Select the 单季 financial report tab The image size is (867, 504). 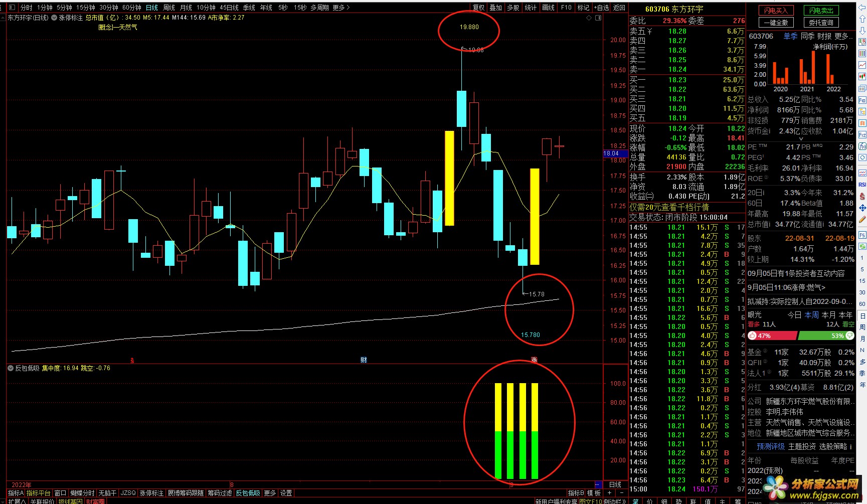click(790, 36)
